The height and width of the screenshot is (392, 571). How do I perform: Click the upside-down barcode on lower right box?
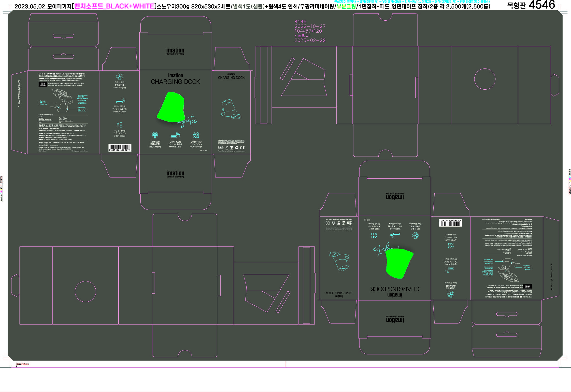(450, 223)
